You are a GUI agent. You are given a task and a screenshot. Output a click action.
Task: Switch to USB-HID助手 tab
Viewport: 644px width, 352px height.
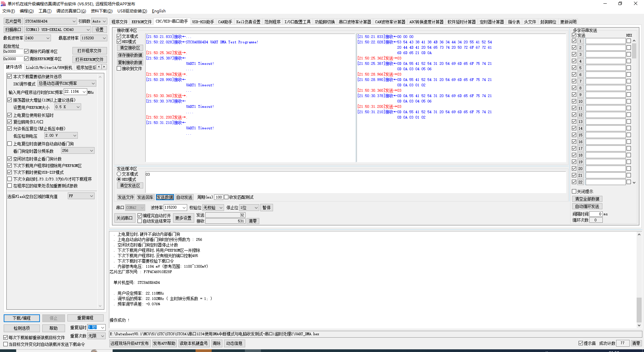coord(203,22)
